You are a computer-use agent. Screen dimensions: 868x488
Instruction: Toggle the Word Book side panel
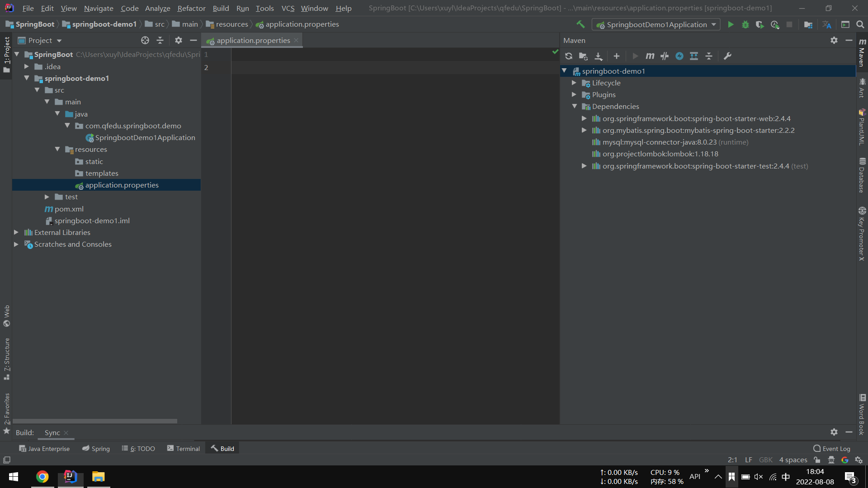(862, 414)
